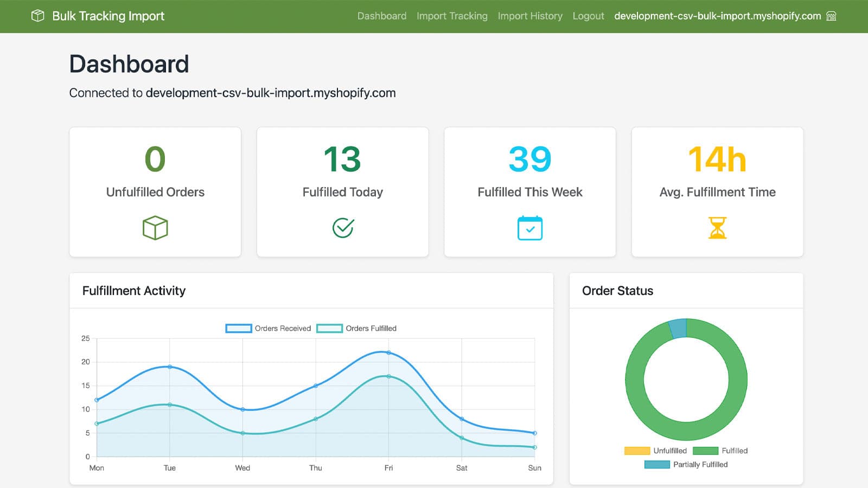The width and height of the screenshot is (868, 488).
Task: Click the Partially Fulfilled blue donut segment
Action: pyautogui.click(x=678, y=329)
